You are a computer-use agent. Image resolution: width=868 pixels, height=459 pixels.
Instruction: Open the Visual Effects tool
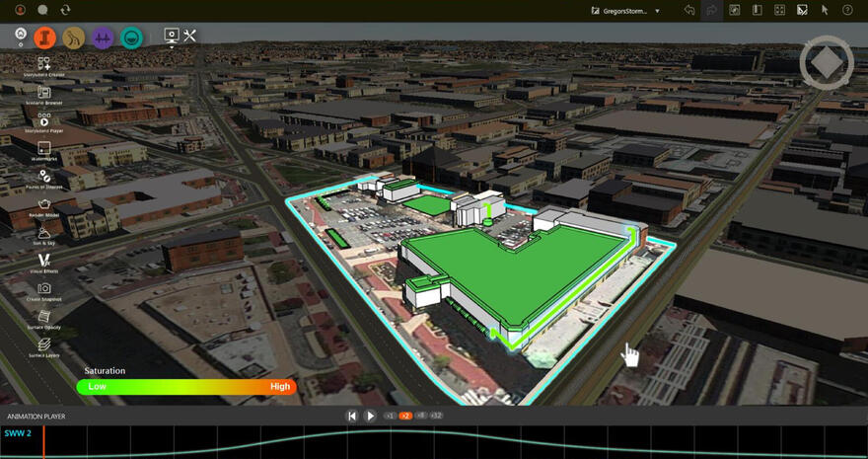point(44,260)
